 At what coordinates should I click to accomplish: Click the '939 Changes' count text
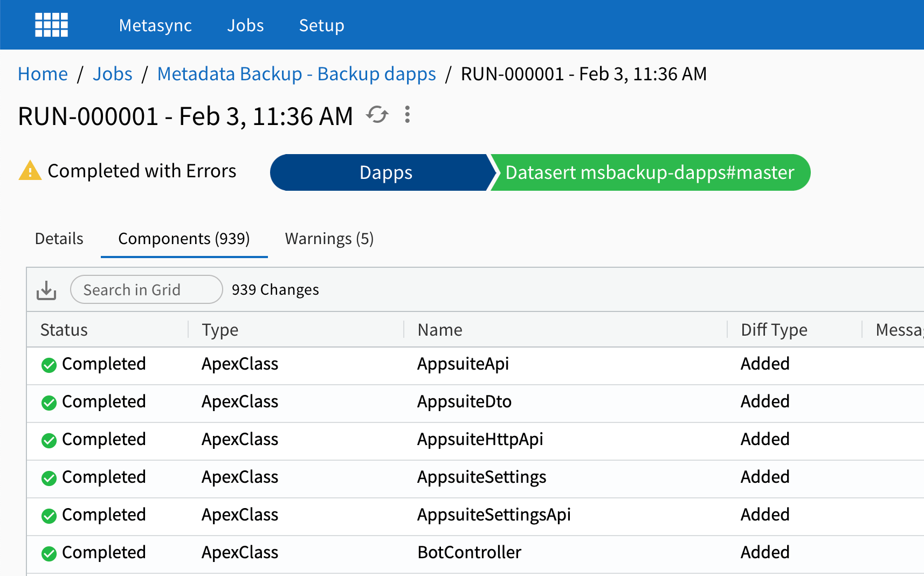point(275,290)
